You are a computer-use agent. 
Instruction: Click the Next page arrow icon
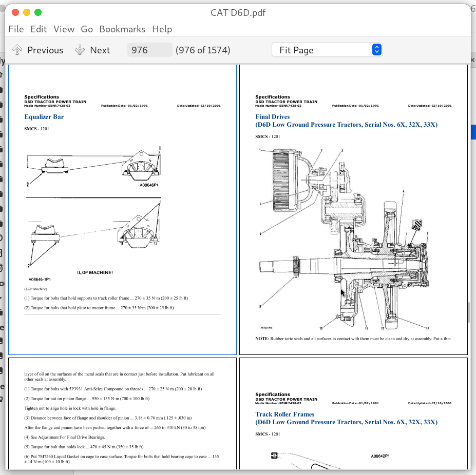coord(80,49)
